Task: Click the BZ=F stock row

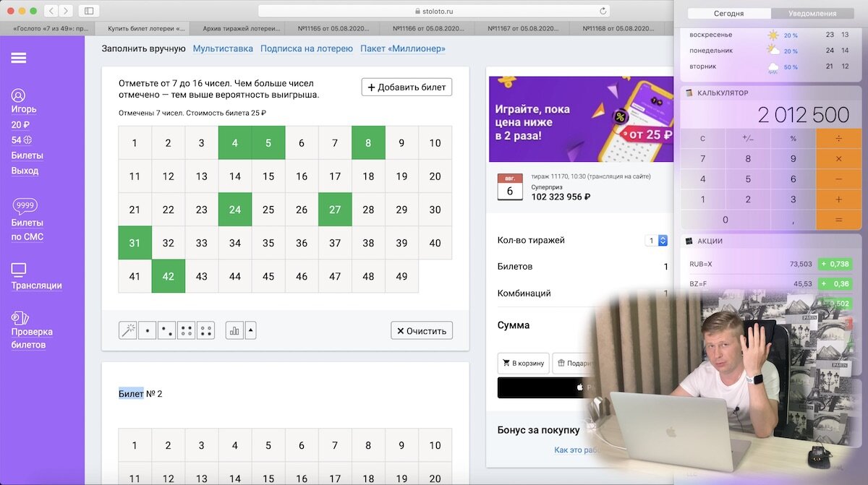Action: [771, 283]
